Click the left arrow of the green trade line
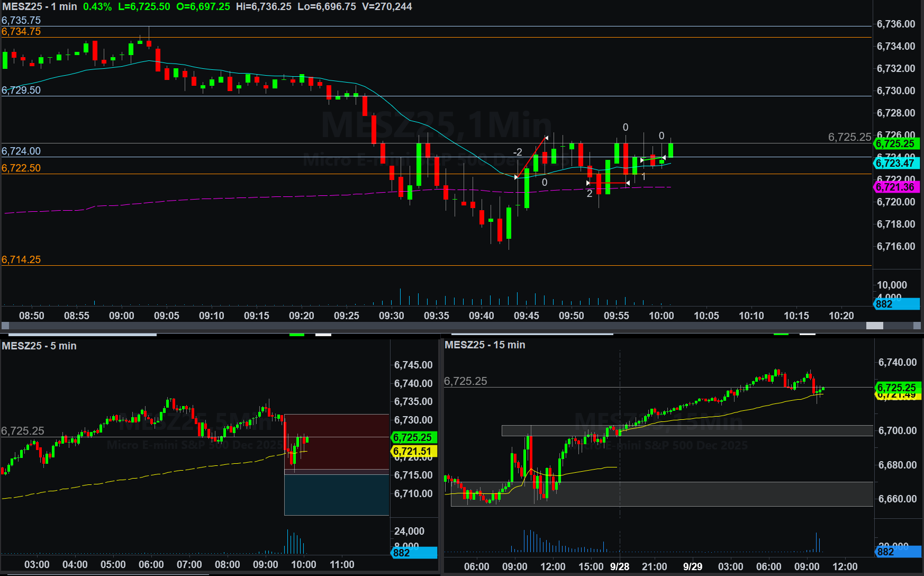 [642, 160]
